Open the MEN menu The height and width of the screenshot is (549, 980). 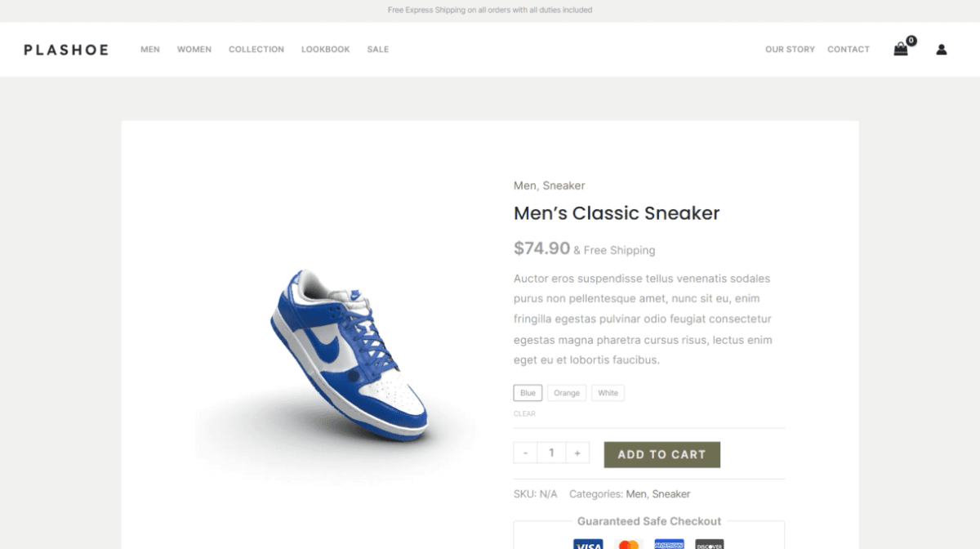(x=150, y=49)
